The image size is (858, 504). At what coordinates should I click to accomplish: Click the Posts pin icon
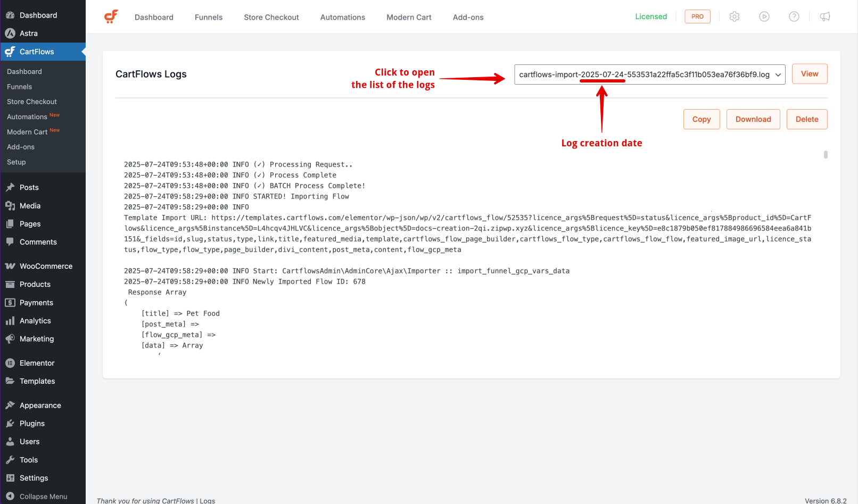(10, 187)
